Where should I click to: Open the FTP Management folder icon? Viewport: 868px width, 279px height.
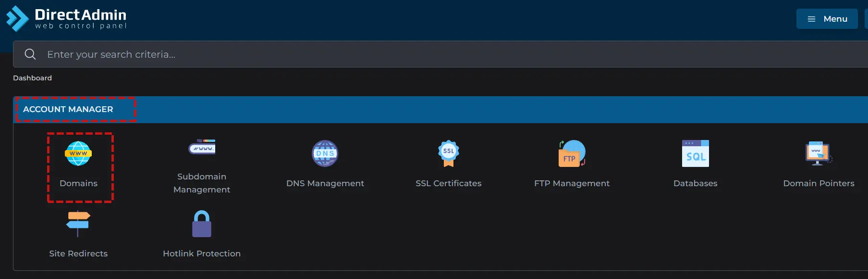(x=572, y=153)
